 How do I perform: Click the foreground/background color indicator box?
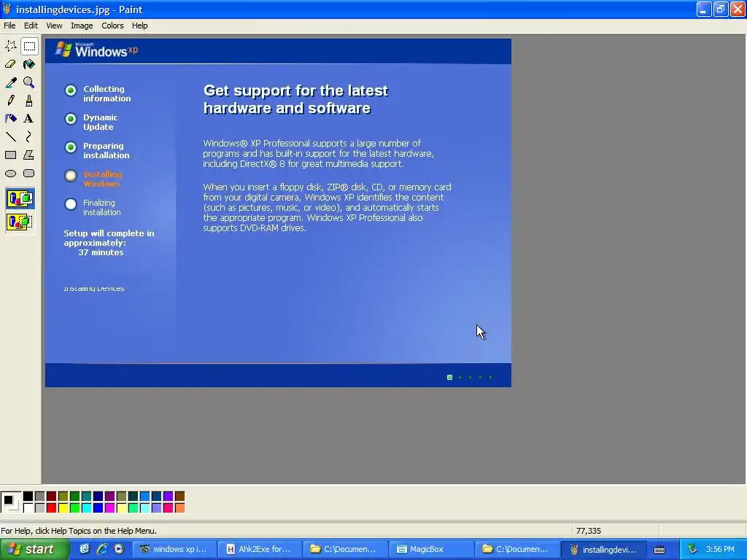pyautogui.click(x=10, y=502)
